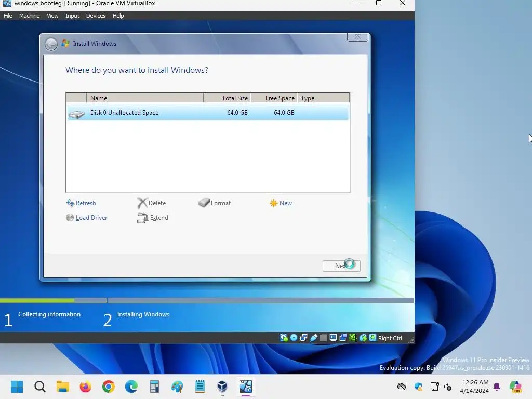This screenshot has width=532, height=399.
Task: Open Notepad from the taskbar
Action: pyautogui.click(x=200, y=387)
